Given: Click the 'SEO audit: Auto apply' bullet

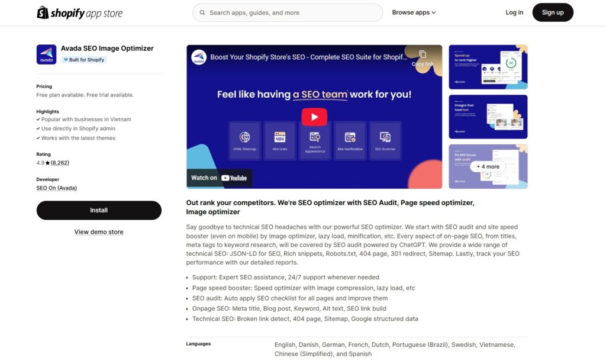Looking at the screenshot, I should pos(290,298).
